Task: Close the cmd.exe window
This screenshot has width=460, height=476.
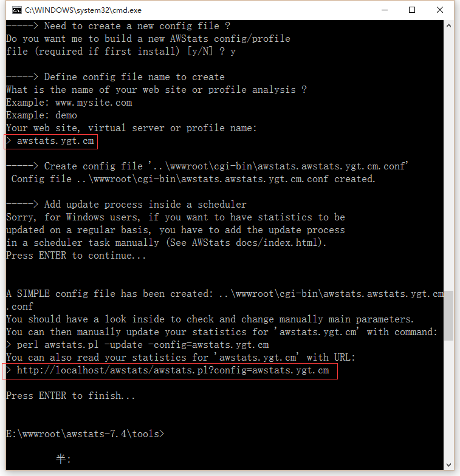Action: [x=440, y=10]
